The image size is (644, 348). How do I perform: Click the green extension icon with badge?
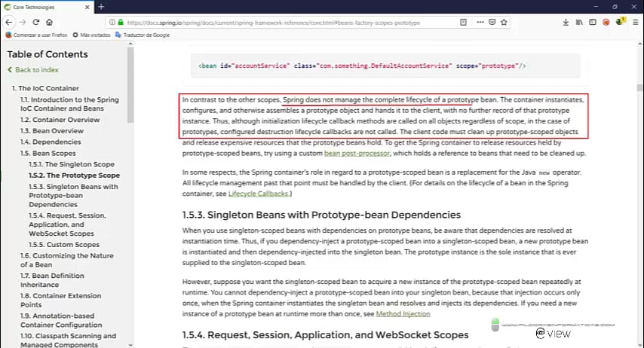tap(621, 21)
